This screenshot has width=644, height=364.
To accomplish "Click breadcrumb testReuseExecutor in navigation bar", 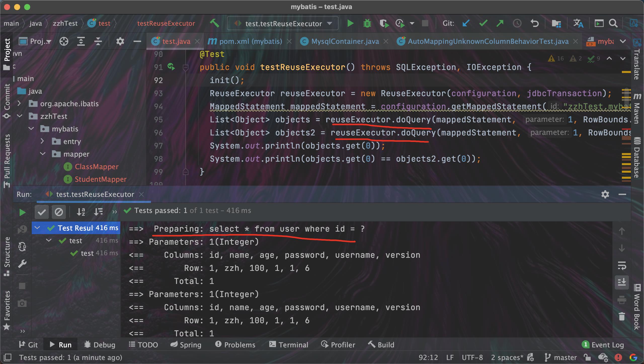I will pos(166,23).
